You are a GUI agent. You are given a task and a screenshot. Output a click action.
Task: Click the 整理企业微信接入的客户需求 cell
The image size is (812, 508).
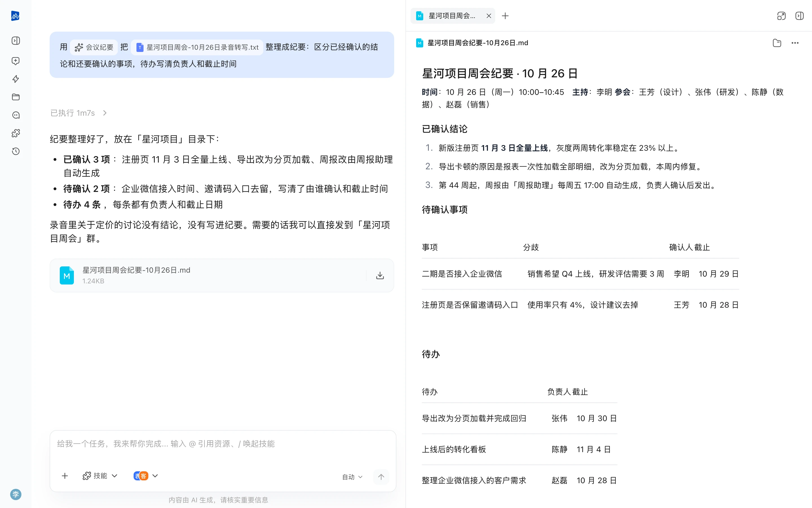click(x=474, y=480)
